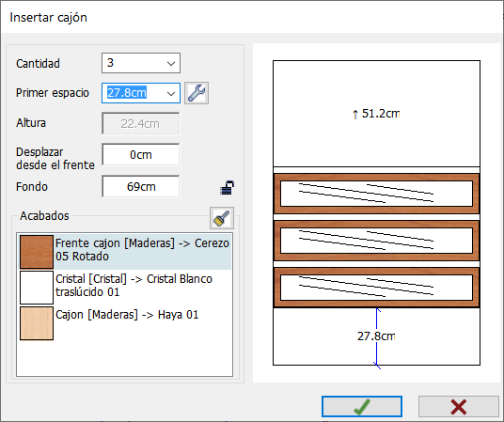Click the wrench icon beside Primer espacio

coord(197,93)
